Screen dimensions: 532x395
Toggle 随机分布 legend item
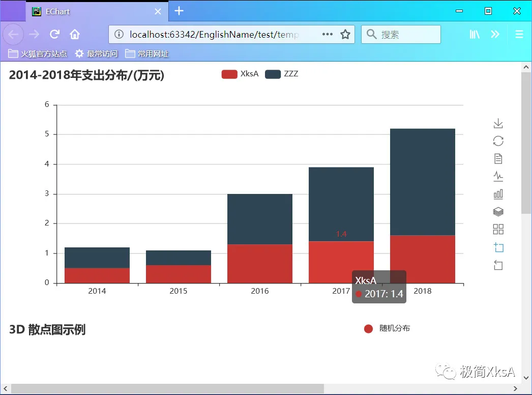tap(387, 328)
